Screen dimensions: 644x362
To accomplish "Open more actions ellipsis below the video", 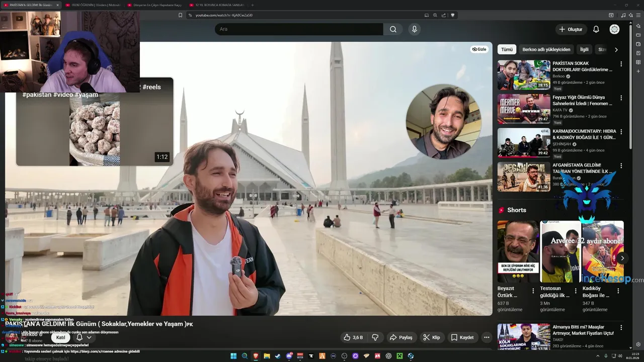I will click(x=486, y=337).
